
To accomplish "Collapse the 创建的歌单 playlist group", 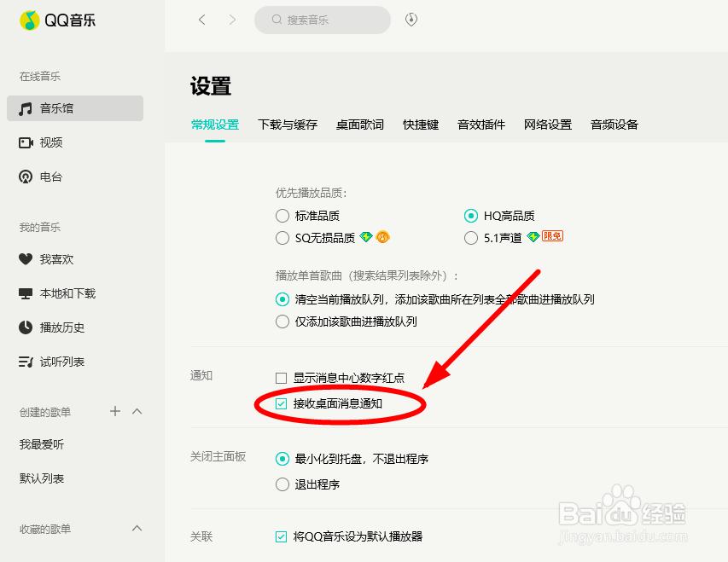I will pos(137,411).
